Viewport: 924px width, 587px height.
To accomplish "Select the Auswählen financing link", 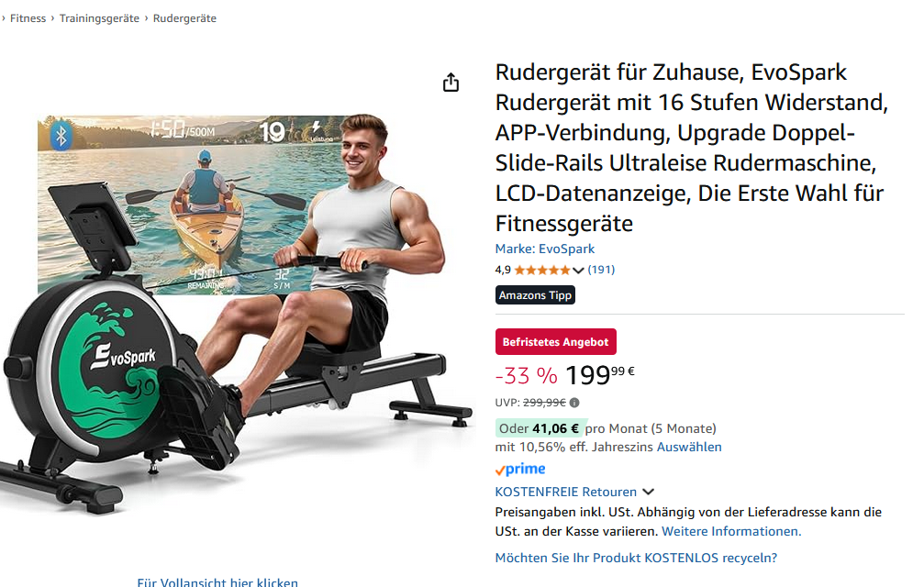I will [x=689, y=447].
